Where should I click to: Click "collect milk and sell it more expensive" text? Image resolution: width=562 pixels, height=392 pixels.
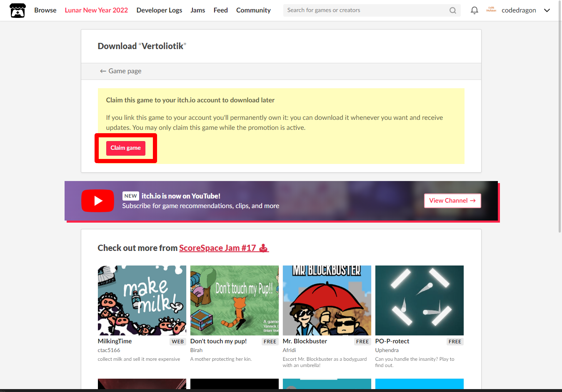coord(139,359)
